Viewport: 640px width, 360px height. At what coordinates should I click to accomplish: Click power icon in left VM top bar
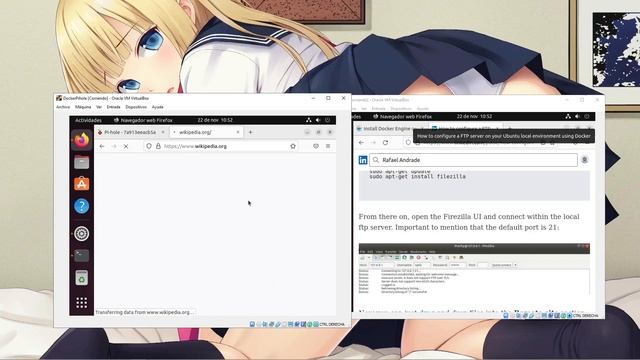(x=327, y=120)
